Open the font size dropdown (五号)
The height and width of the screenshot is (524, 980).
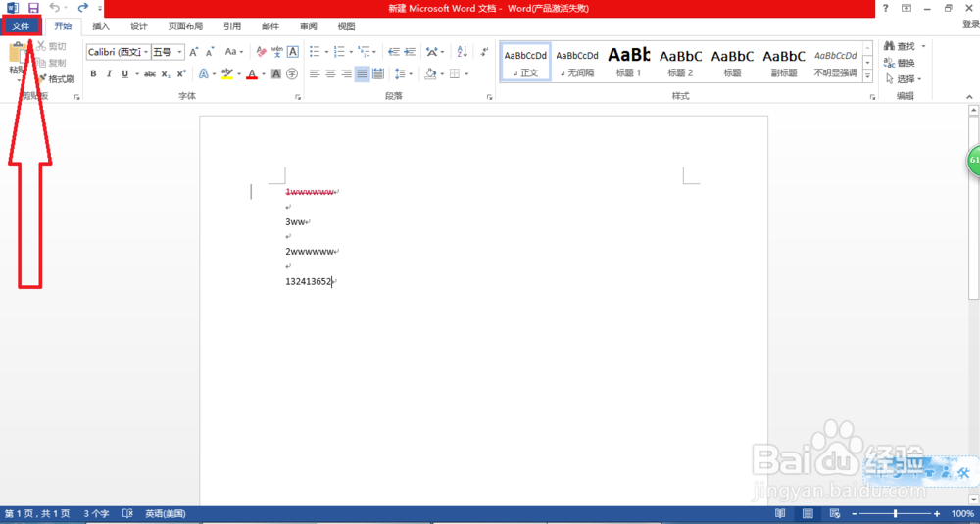click(180, 52)
